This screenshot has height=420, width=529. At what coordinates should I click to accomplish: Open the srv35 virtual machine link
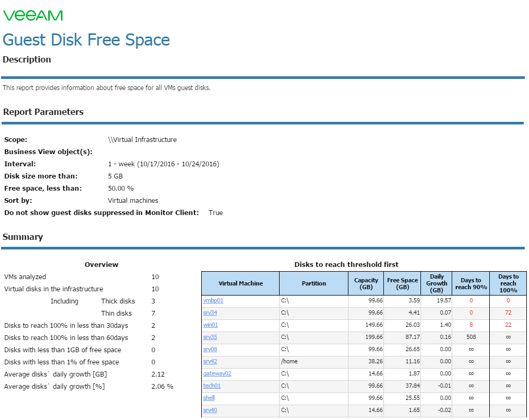click(x=210, y=337)
